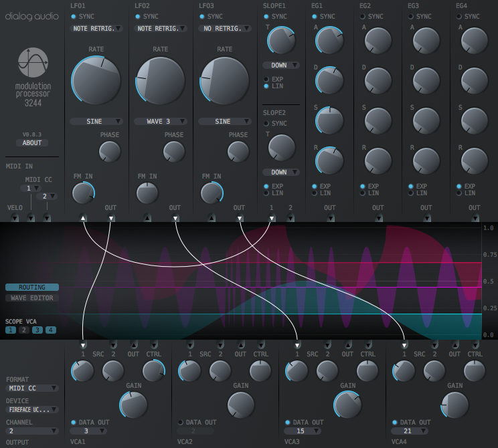
Task: Toggle Scope VCA button 2
Action: point(23,330)
